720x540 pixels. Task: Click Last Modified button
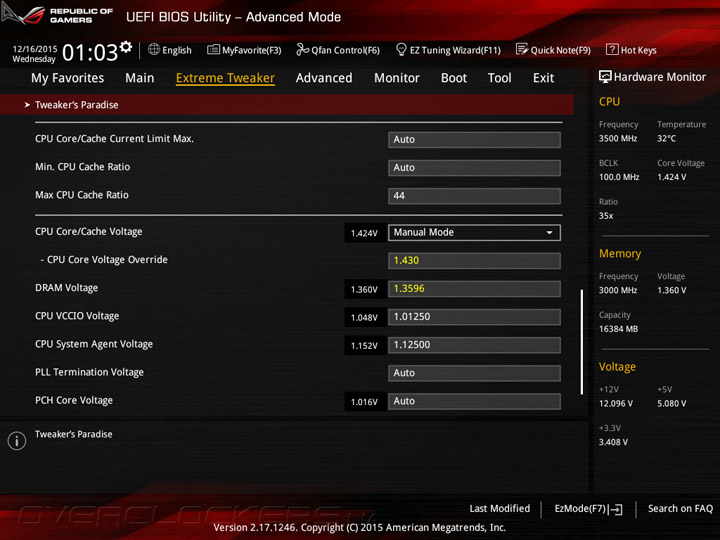click(x=500, y=508)
